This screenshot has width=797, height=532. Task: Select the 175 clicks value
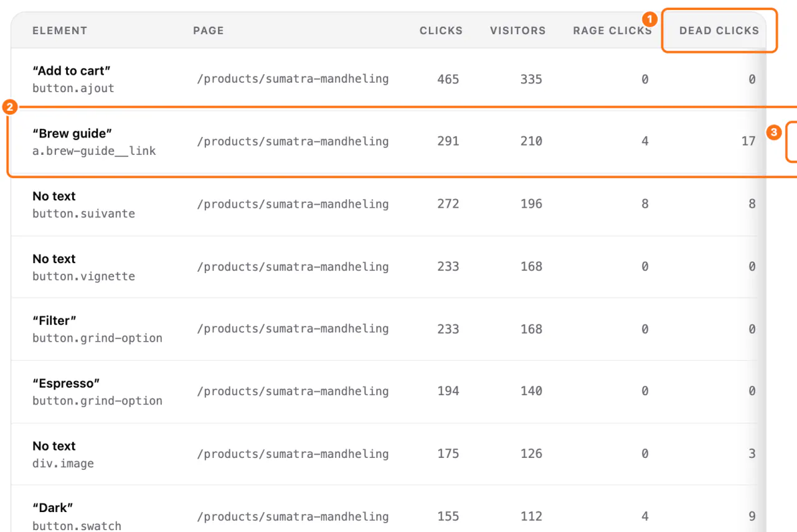pyautogui.click(x=448, y=454)
